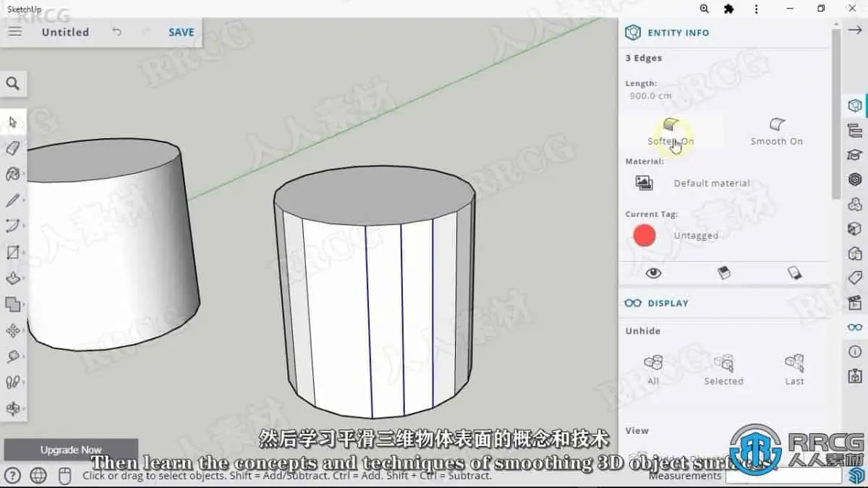This screenshot has height=488, width=868.
Task: Click the mouse input settings icon
Action: [x=64, y=475]
